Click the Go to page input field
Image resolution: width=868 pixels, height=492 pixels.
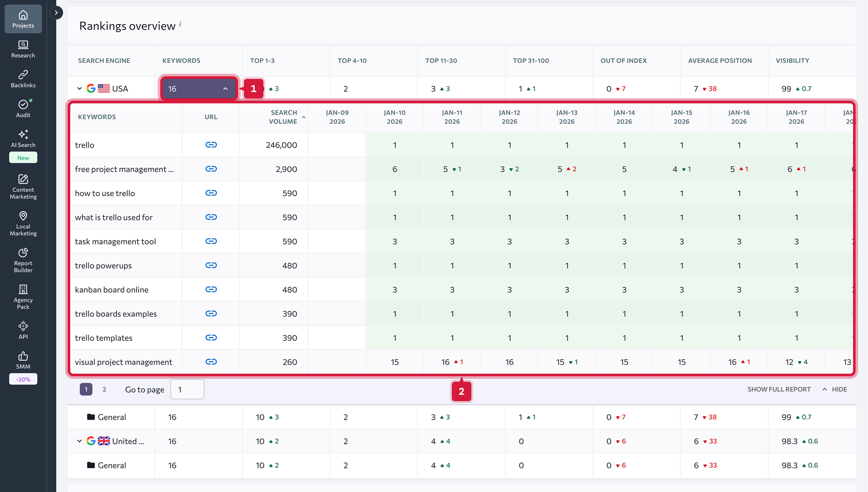click(x=187, y=389)
